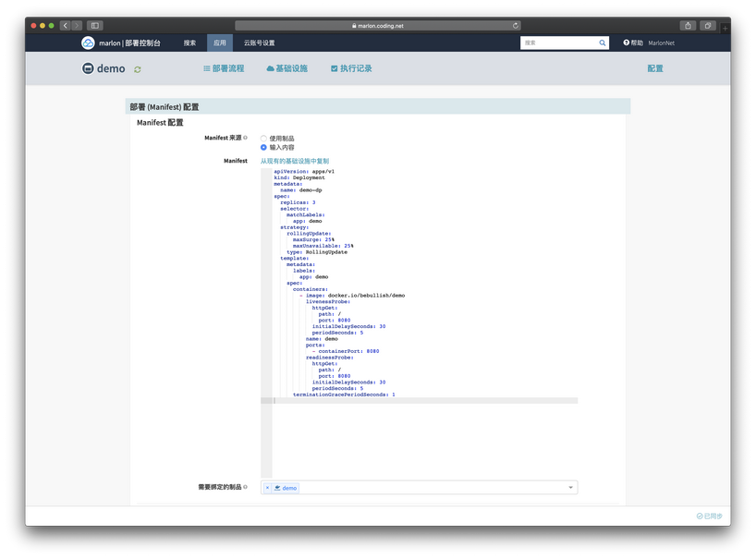Click 从现有的基础设施中复制 link
The height and width of the screenshot is (559, 756).
[x=295, y=161]
